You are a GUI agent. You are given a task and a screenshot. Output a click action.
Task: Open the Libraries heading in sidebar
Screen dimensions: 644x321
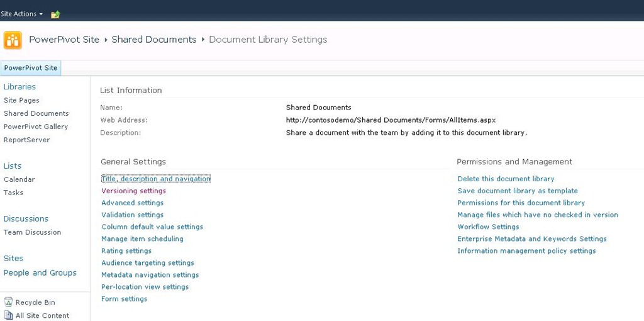click(19, 87)
